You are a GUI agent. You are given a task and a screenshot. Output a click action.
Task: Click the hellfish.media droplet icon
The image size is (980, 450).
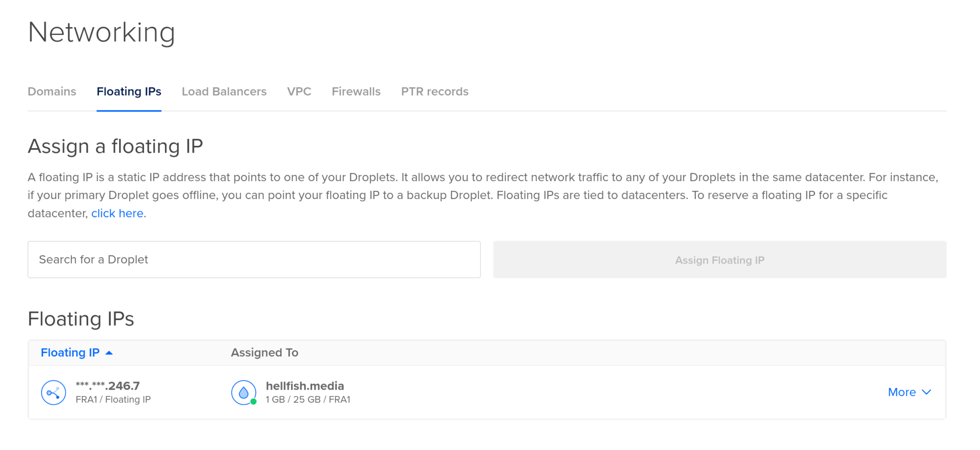click(x=244, y=392)
